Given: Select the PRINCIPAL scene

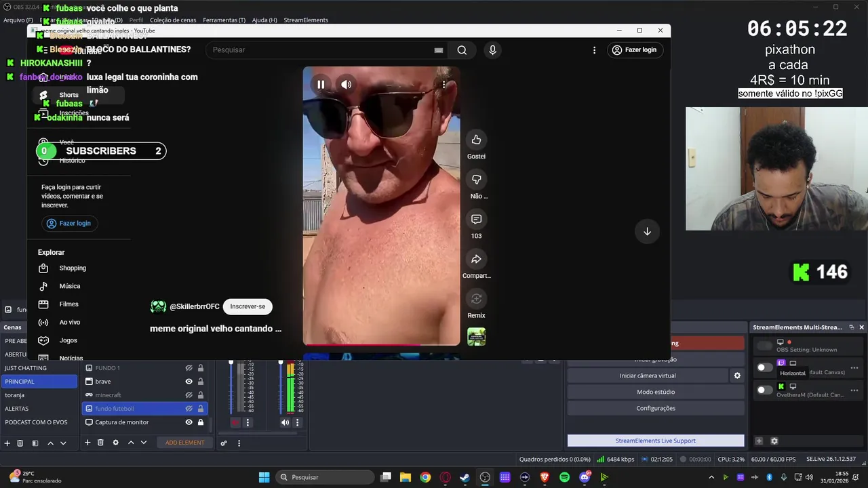Looking at the screenshot, I should (39, 382).
